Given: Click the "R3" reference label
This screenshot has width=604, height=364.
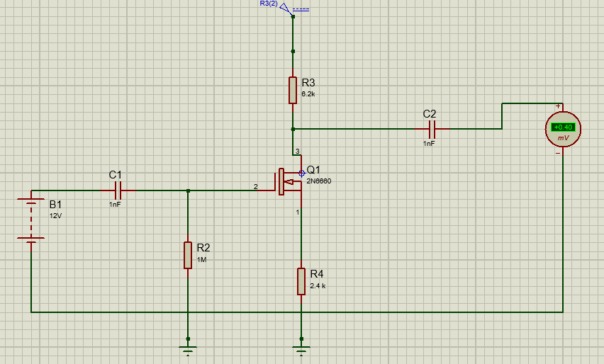Looking at the screenshot, I should [308, 83].
